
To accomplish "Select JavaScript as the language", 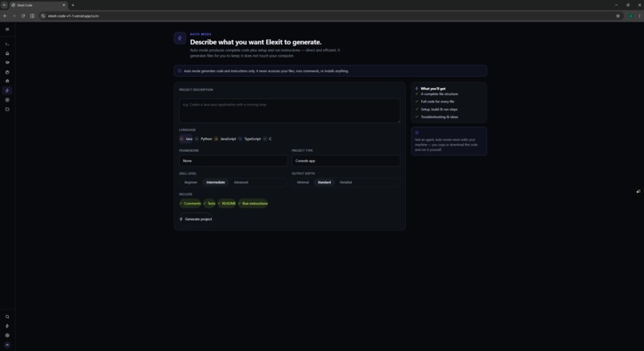I will pyautogui.click(x=225, y=139).
